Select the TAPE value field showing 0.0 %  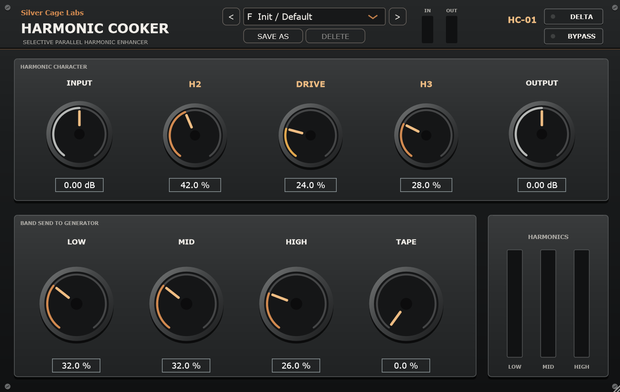(406, 365)
